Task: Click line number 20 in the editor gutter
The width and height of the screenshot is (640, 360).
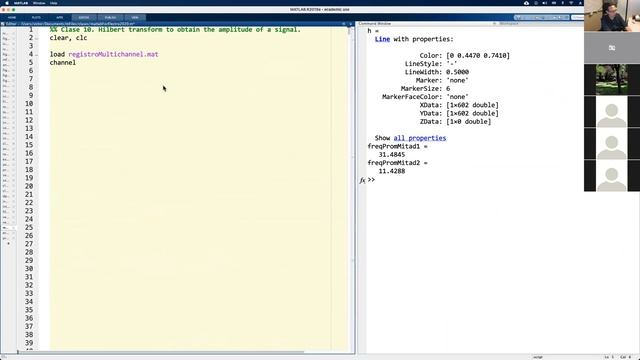Action: [x=29, y=186]
